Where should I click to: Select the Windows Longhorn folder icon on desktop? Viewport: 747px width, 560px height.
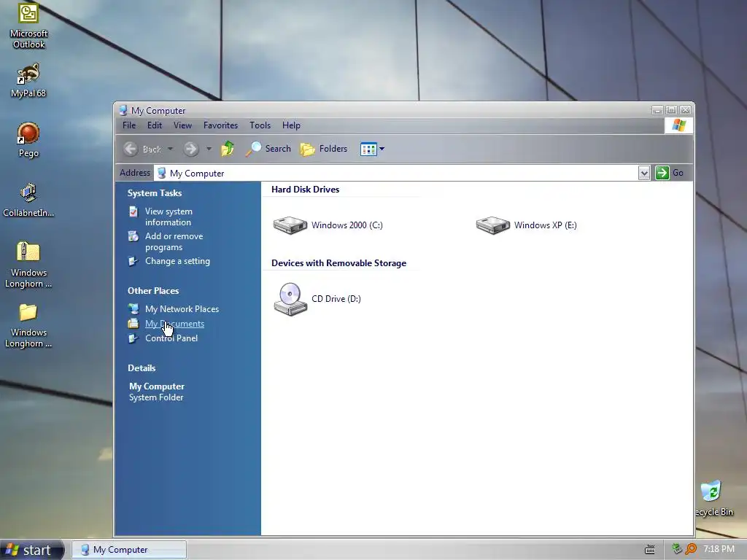tap(28, 326)
